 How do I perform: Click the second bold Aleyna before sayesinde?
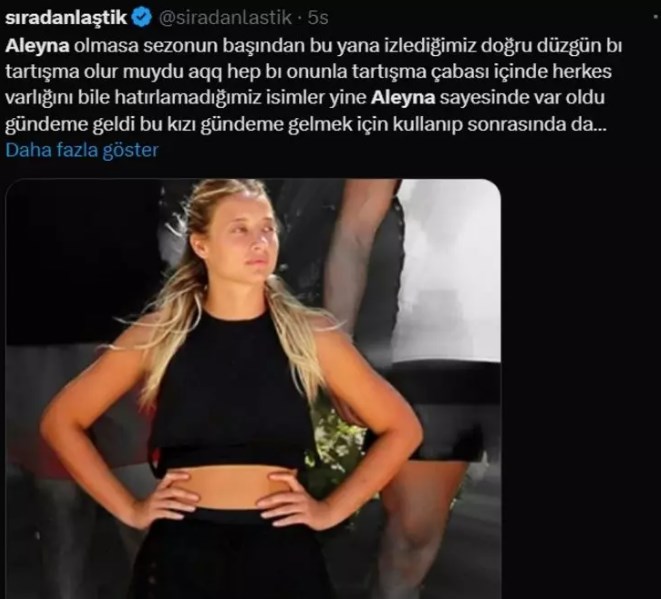pyautogui.click(x=403, y=98)
